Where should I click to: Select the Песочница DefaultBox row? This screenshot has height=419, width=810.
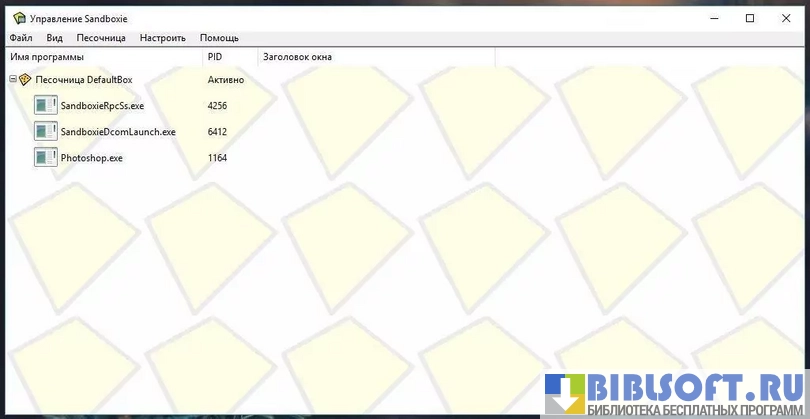pyautogui.click(x=83, y=80)
